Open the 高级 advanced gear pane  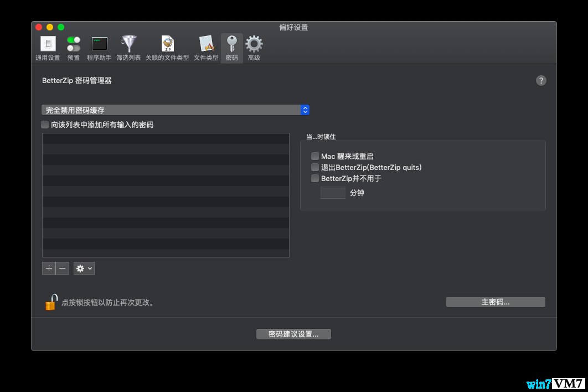(x=254, y=48)
